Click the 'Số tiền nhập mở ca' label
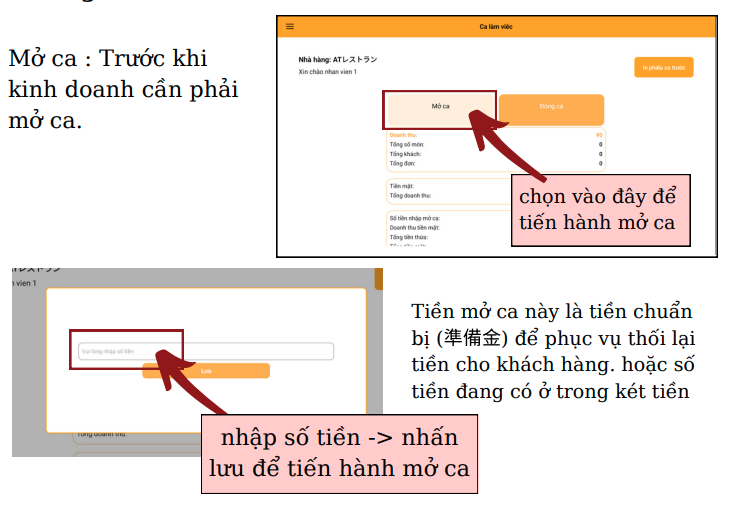 coord(415,217)
